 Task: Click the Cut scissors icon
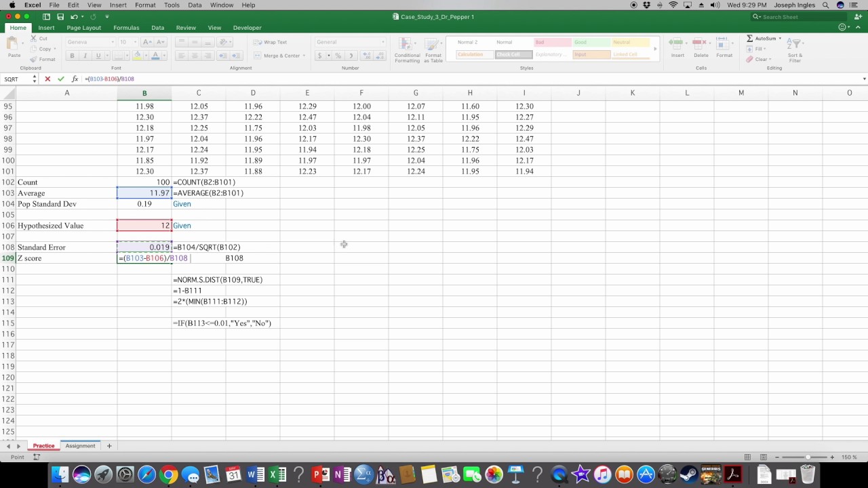(x=33, y=39)
